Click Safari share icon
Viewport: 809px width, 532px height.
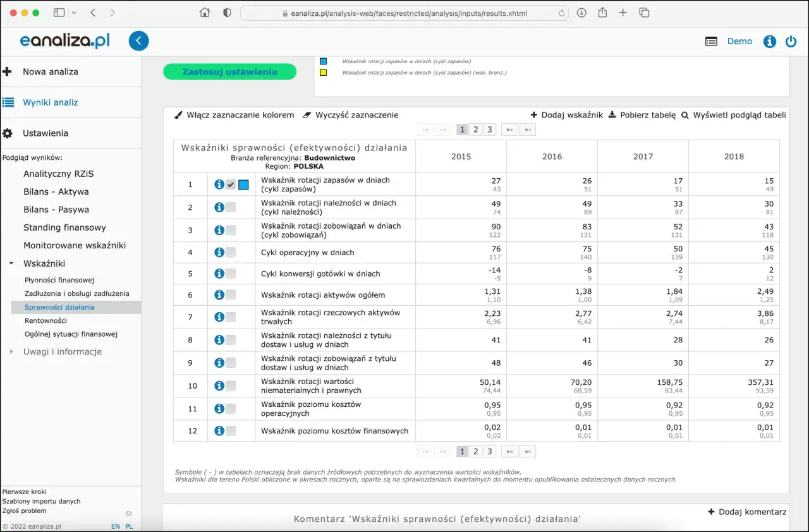pyautogui.click(x=602, y=13)
